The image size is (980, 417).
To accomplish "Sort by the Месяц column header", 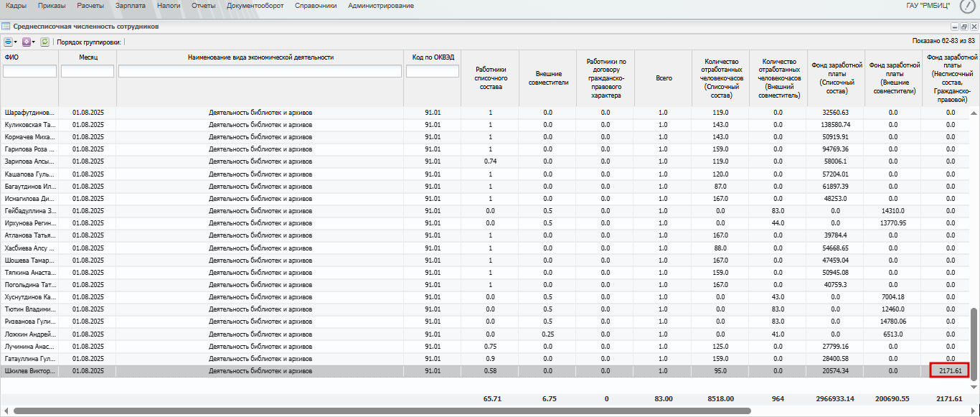I will pyautogui.click(x=88, y=57).
